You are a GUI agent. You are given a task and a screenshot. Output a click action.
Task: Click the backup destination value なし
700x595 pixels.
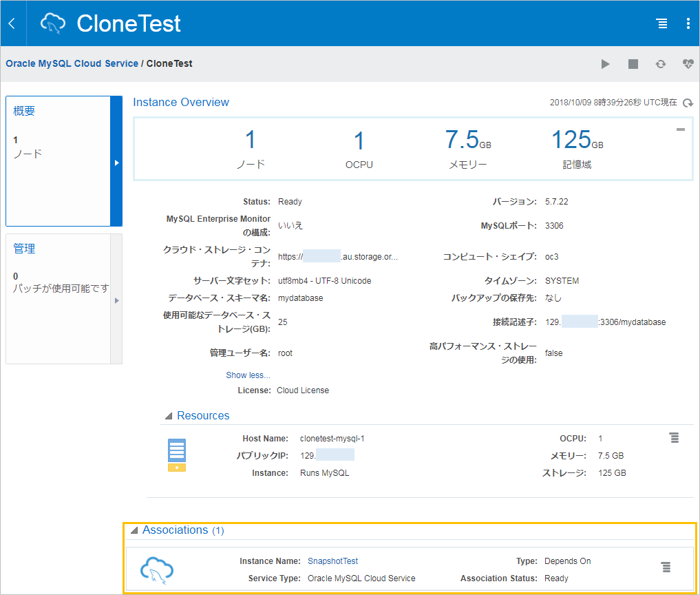553,298
